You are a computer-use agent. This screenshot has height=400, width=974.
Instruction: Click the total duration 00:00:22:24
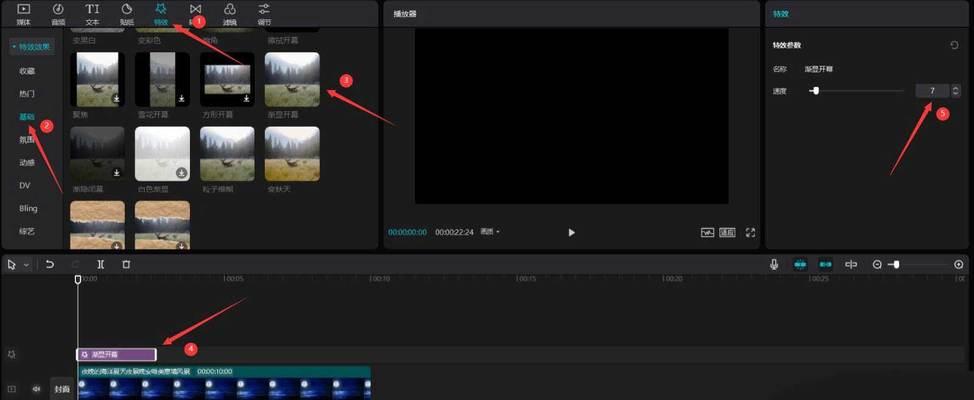(x=454, y=232)
